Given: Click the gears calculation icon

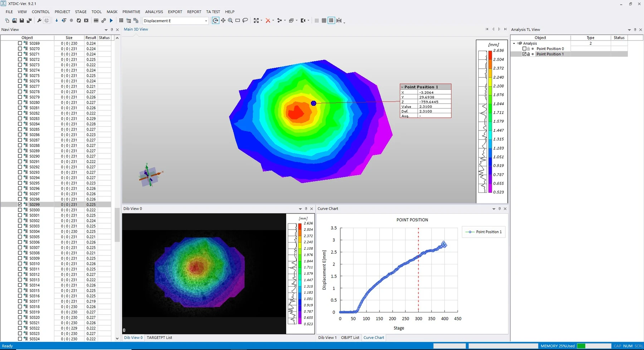Looking at the screenshot, I should click(x=103, y=21).
